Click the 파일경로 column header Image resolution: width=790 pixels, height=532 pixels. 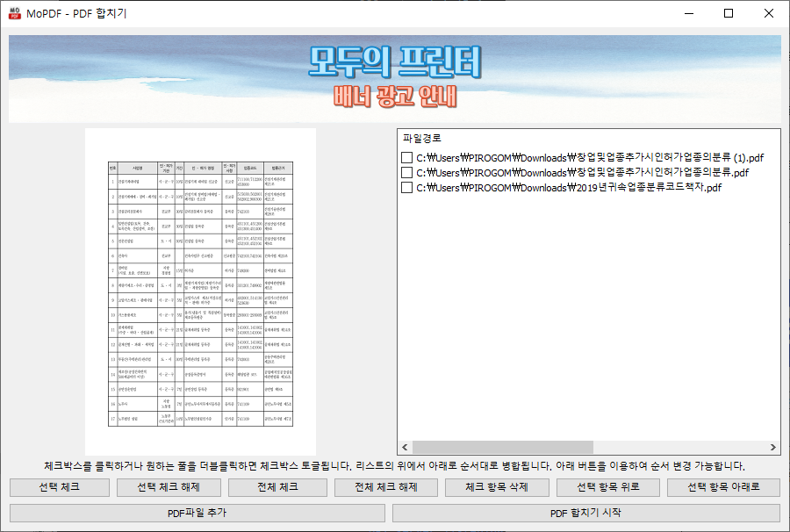422,138
